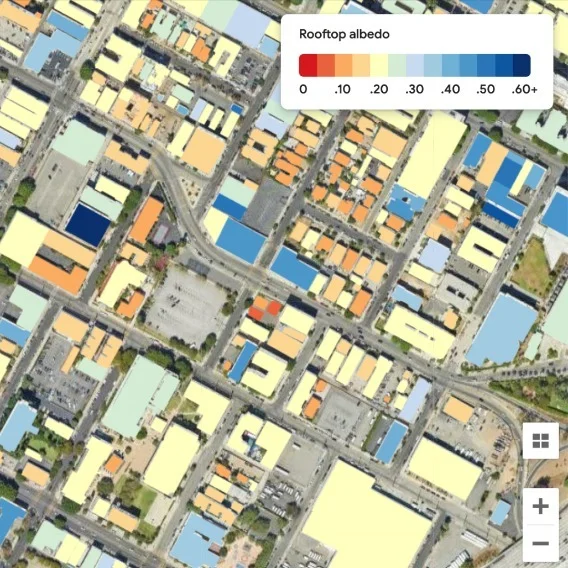Click the light orange legend swatch at .10
The width and height of the screenshot is (568, 568).
click(343, 65)
